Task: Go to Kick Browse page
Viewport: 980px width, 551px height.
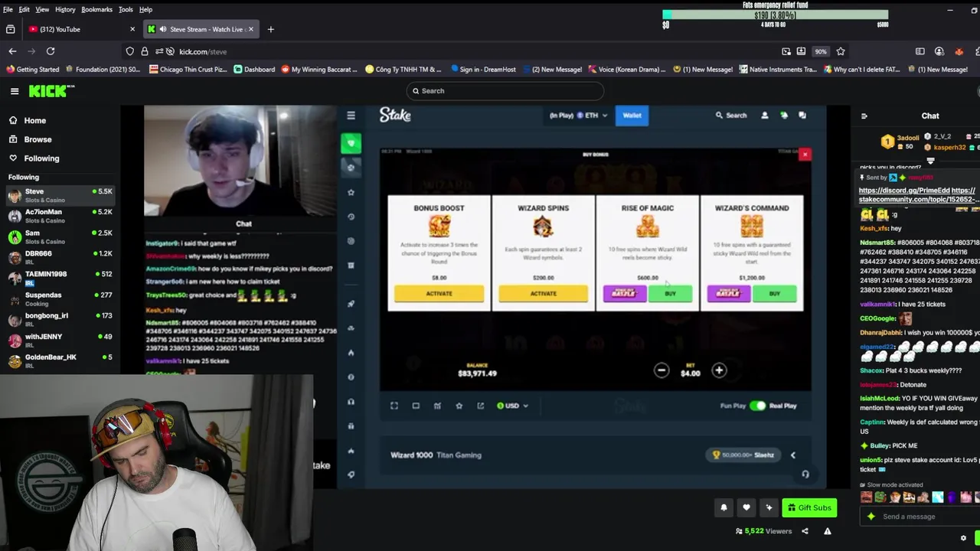Action: [31, 140]
